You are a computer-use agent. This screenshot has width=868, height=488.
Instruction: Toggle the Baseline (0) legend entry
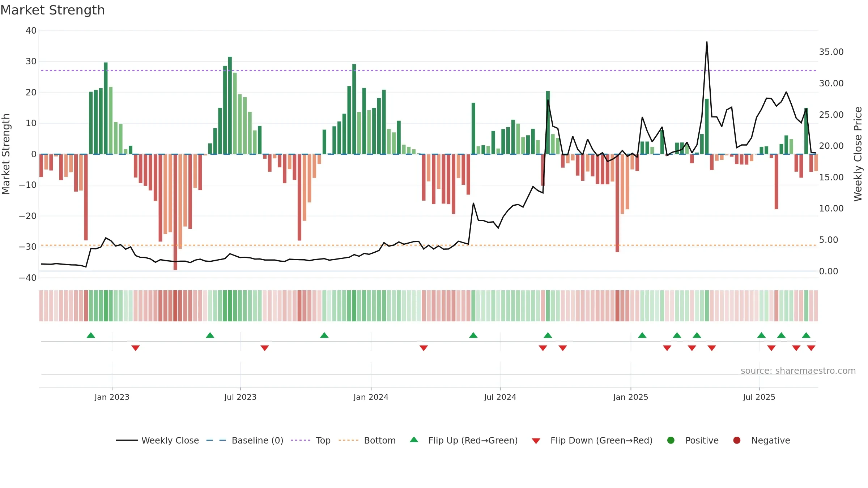[x=245, y=440]
